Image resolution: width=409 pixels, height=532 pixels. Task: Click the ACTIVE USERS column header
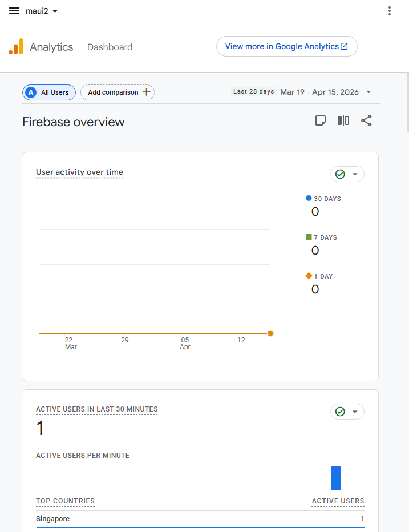coord(338,501)
